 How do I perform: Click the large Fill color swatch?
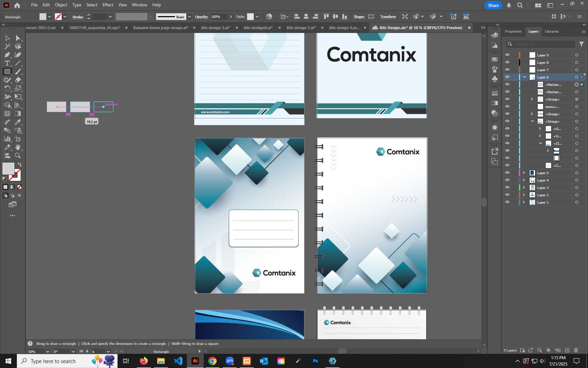pos(8,169)
